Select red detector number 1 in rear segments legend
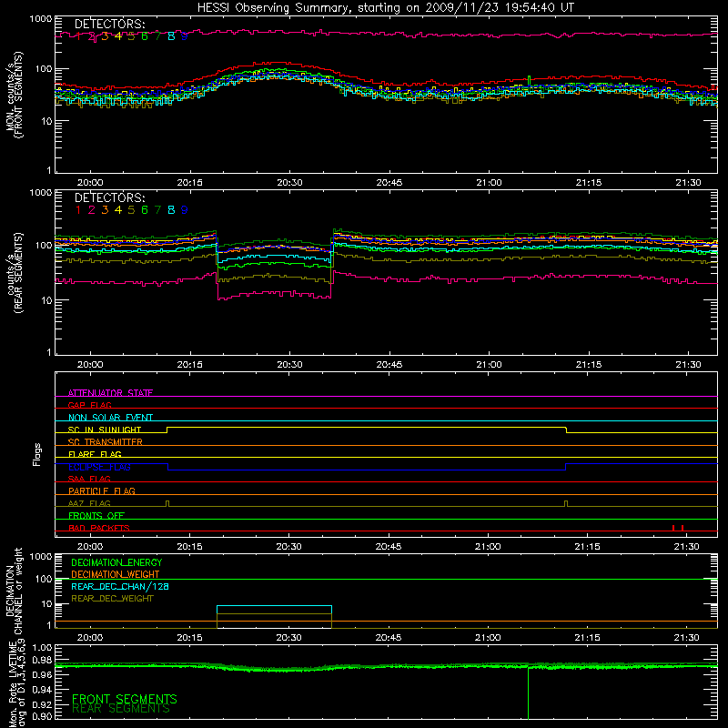Image resolution: width=728 pixels, height=728 pixels. pos(78,210)
